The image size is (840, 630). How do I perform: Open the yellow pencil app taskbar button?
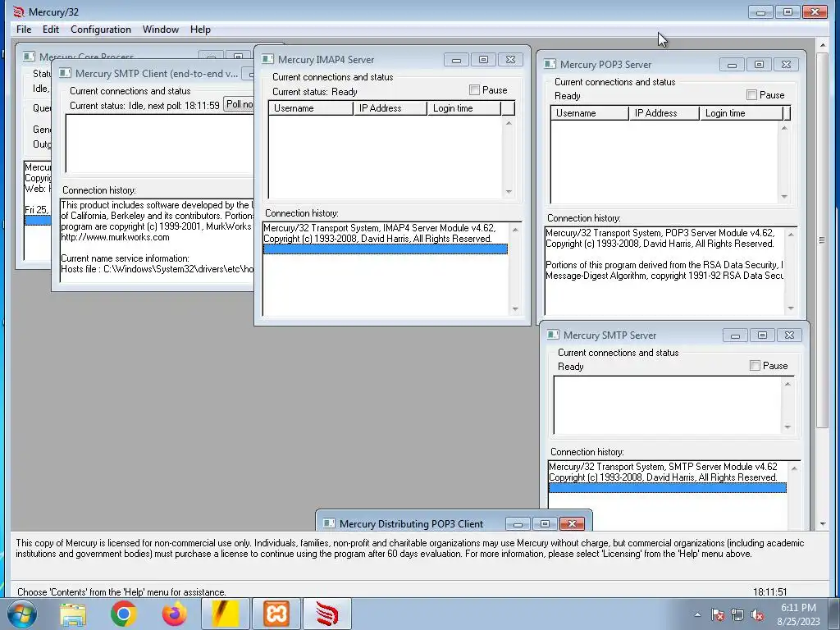[225, 614]
